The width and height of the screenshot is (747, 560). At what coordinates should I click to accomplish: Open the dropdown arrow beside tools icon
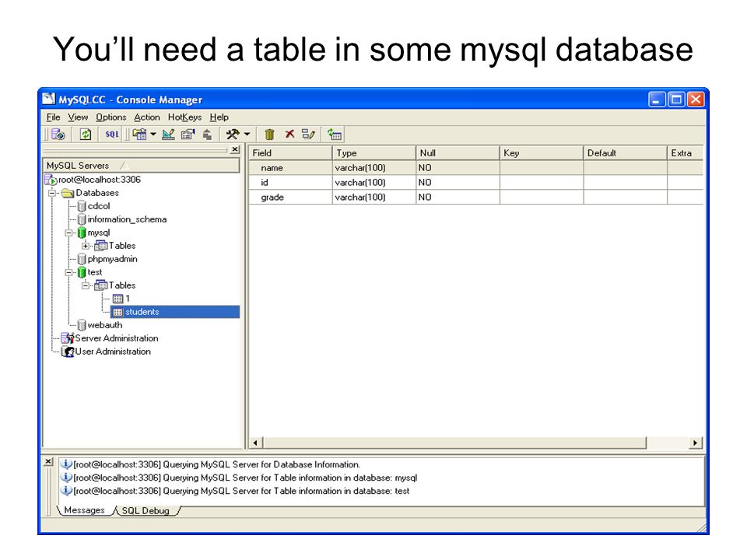[247, 135]
